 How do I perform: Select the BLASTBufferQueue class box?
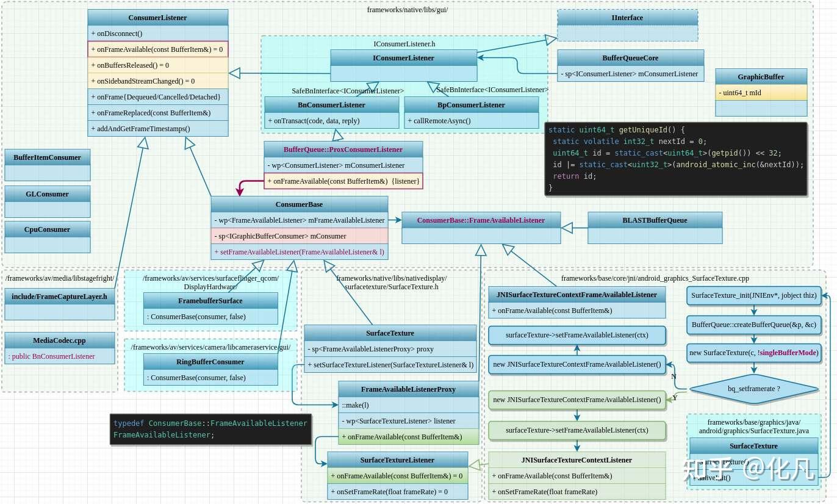pyautogui.click(x=655, y=228)
